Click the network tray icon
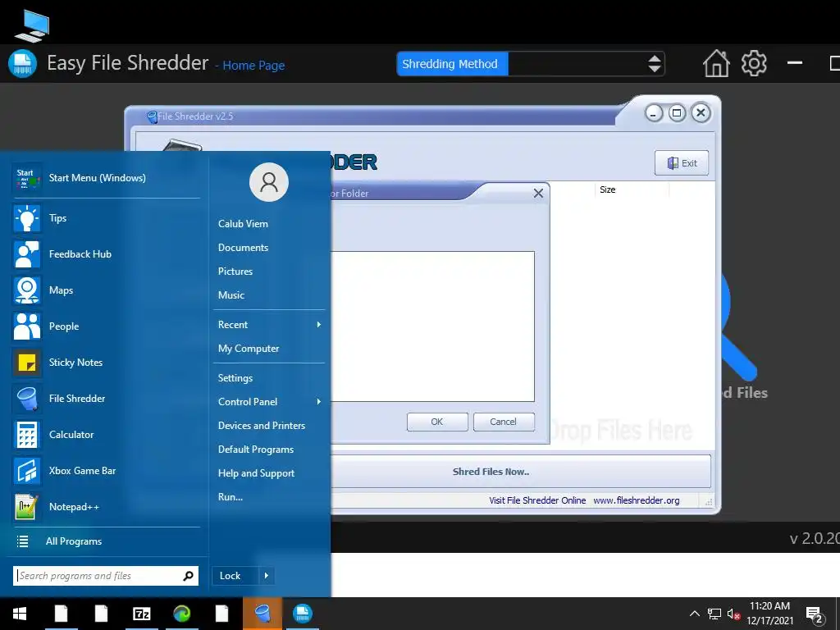Image resolution: width=840 pixels, height=630 pixels. coord(714,614)
